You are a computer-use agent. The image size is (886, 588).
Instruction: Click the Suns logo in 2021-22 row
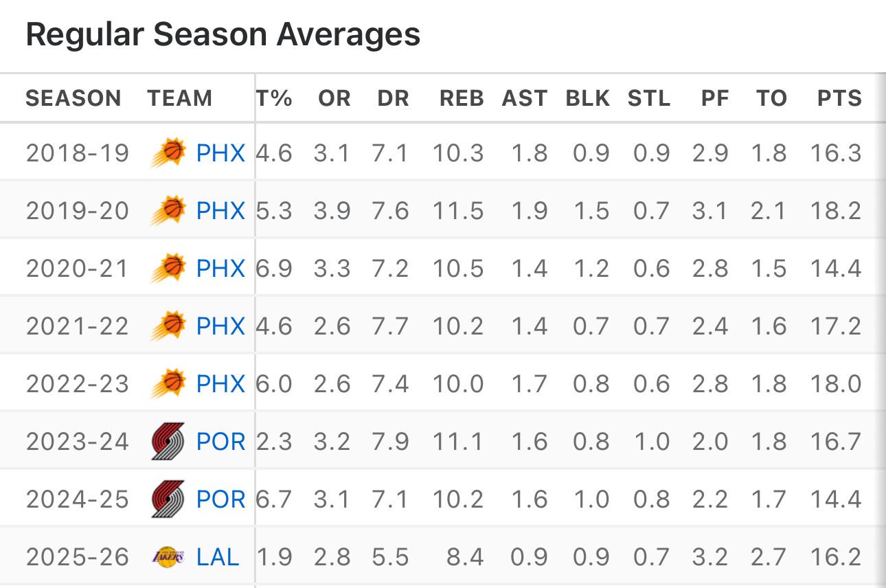168,326
